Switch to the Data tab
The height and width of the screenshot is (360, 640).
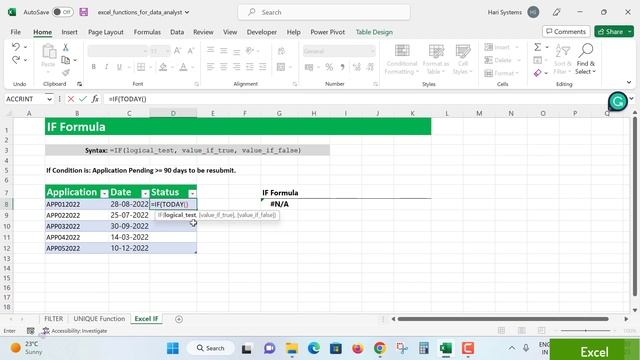(x=177, y=32)
